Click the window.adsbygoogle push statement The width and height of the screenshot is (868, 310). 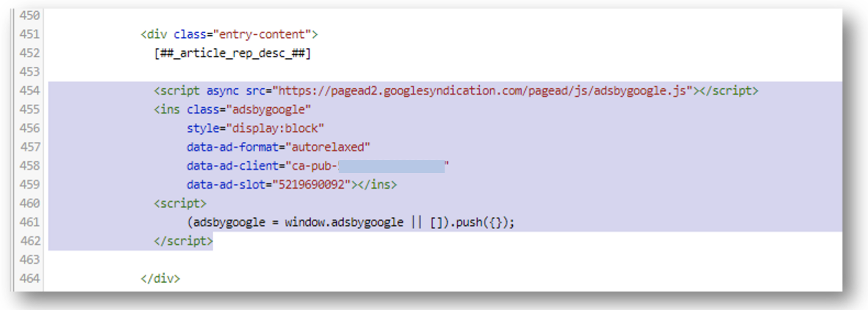click(x=351, y=222)
